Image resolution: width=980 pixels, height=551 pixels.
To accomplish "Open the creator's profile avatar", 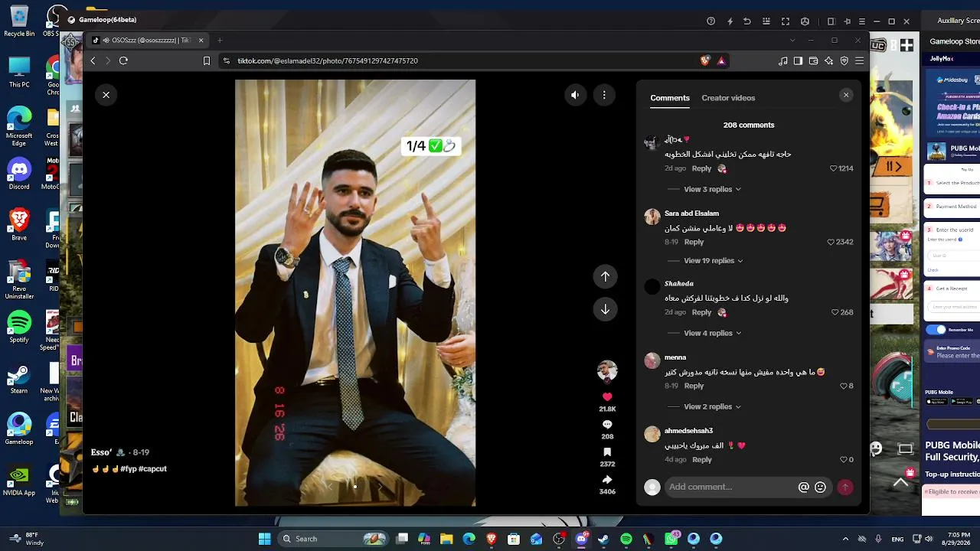I will (607, 371).
